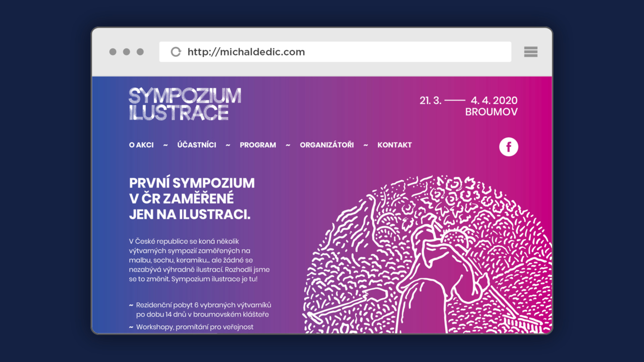Open the ORGANIZÁTOŘI page
The height and width of the screenshot is (362, 644).
point(327,145)
